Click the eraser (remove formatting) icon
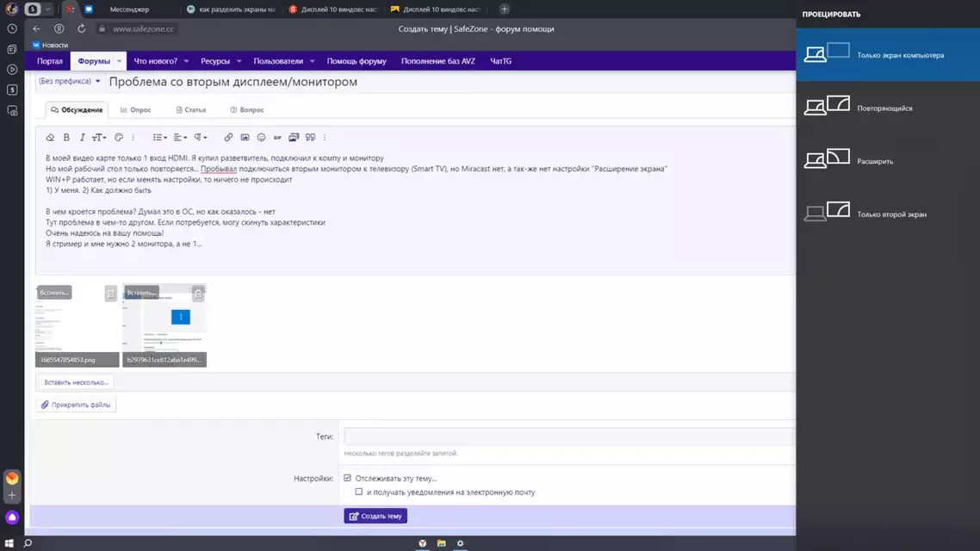980x551 pixels. (x=50, y=138)
